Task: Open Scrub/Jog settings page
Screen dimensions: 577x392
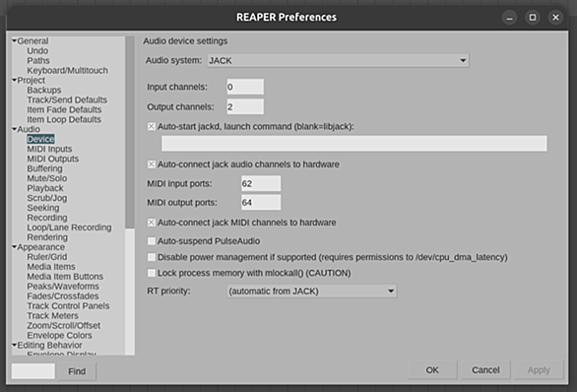Action: [x=46, y=198]
